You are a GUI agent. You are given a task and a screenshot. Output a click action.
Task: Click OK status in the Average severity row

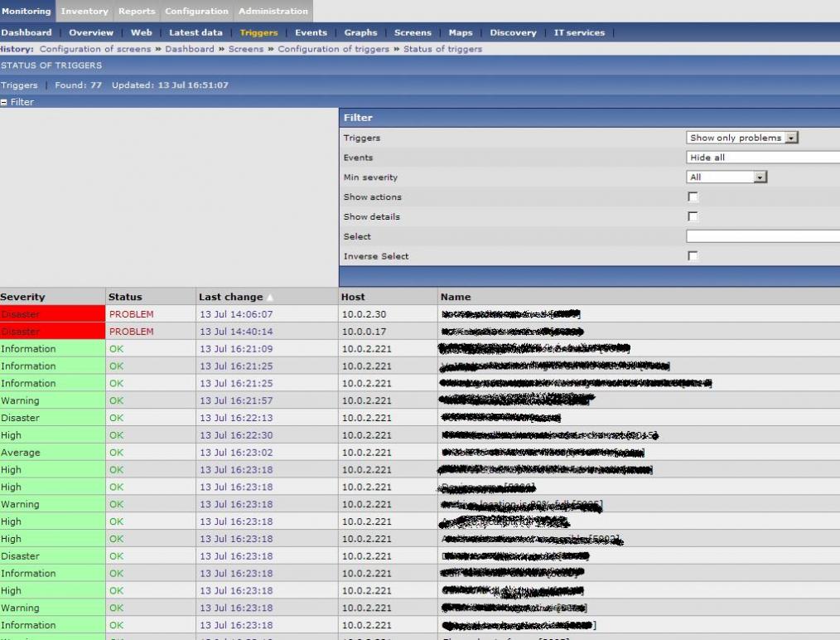tap(116, 453)
